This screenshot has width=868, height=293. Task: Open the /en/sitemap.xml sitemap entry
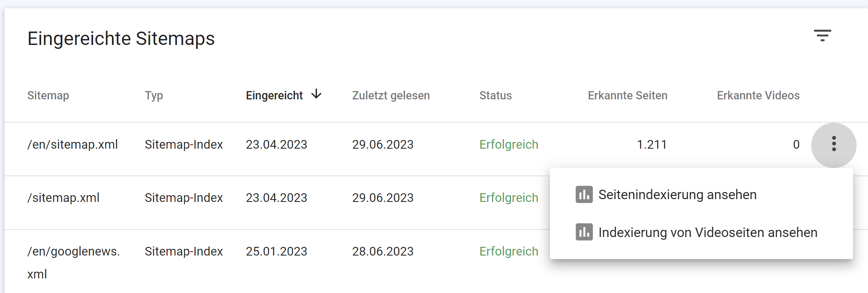tap(73, 145)
